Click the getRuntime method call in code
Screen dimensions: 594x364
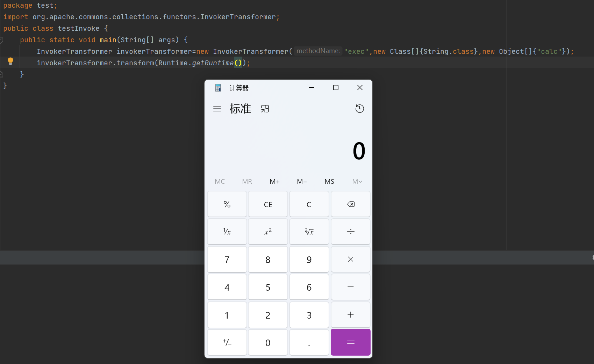213,63
